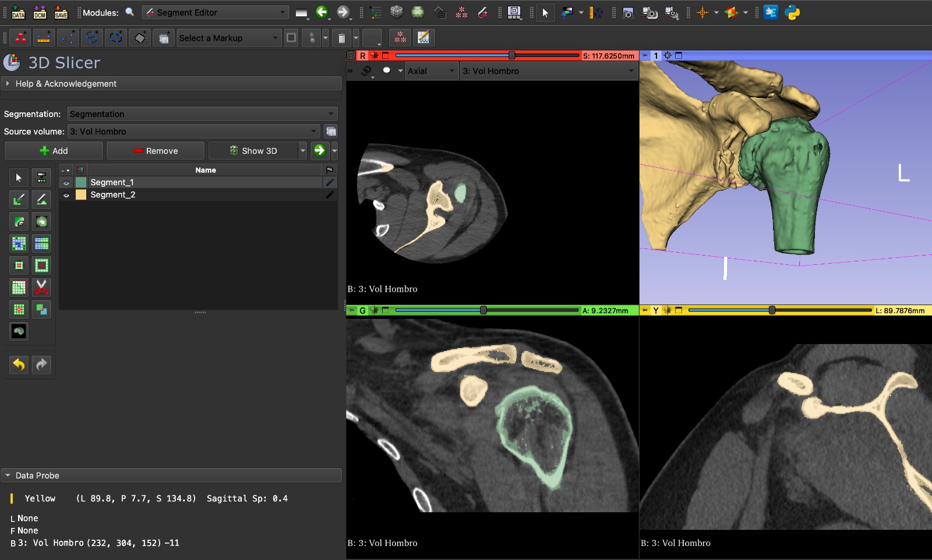Choose the Erase effect tool
Screen dimensions: 932x560
click(41, 200)
